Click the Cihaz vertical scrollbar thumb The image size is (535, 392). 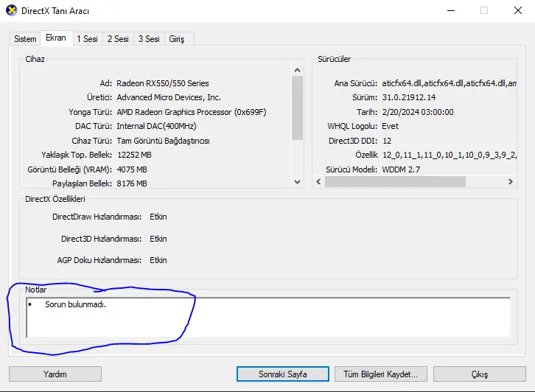click(297, 108)
